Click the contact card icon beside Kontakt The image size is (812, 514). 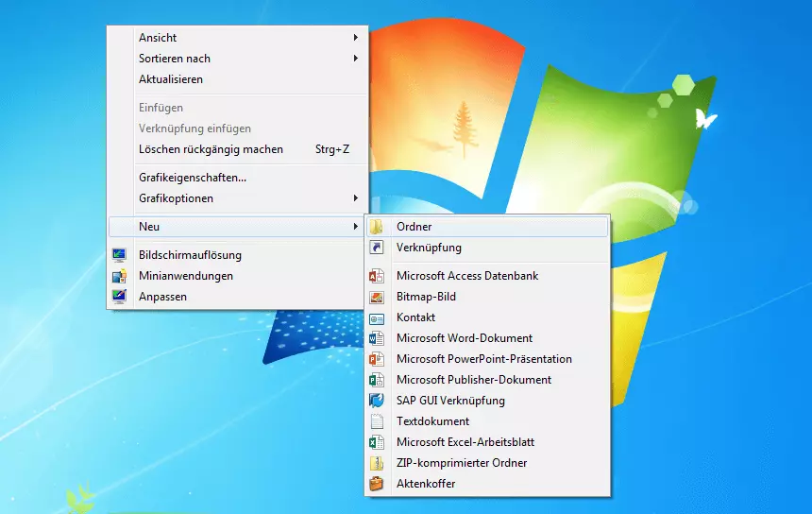tap(377, 318)
